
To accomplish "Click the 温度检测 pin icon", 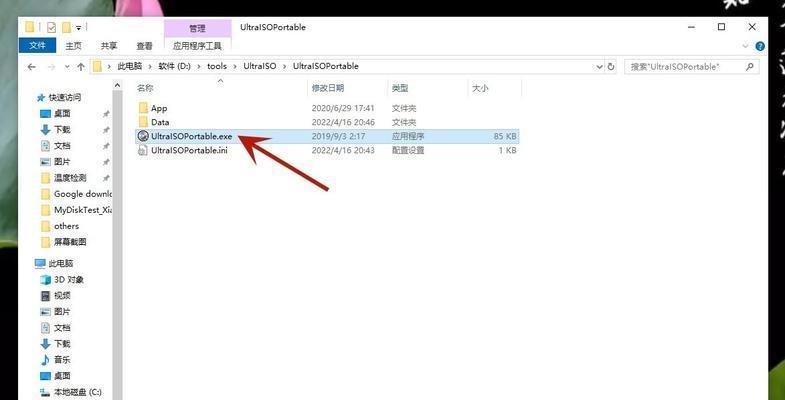I will [106, 178].
